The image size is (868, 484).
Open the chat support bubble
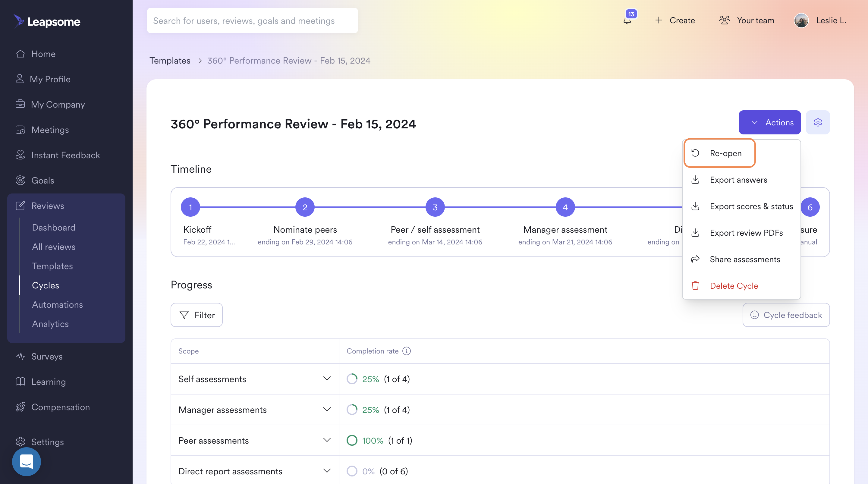(x=26, y=461)
